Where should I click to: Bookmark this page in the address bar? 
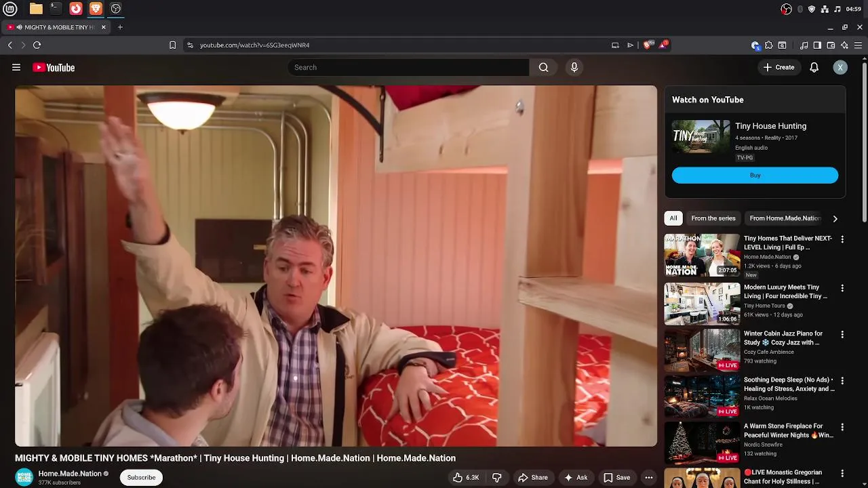pyautogui.click(x=172, y=45)
